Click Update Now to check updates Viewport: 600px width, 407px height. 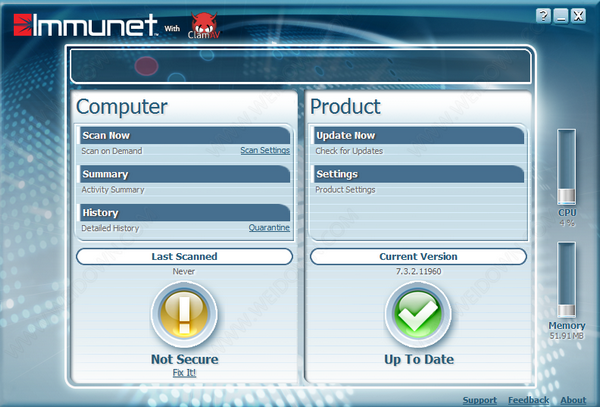(x=418, y=135)
